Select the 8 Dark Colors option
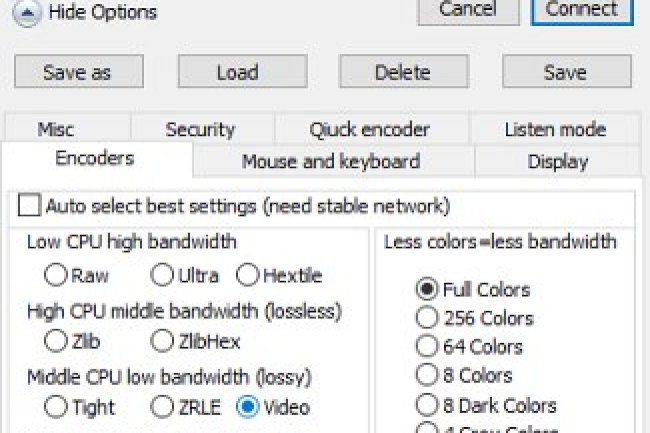The width and height of the screenshot is (650, 433). pyautogui.click(x=428, y=405)
